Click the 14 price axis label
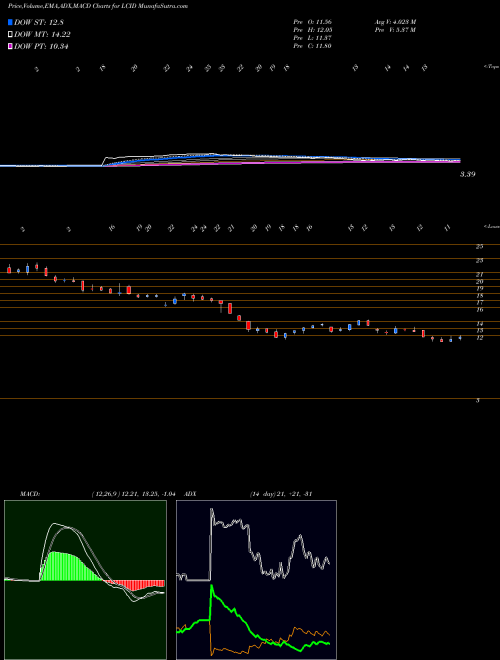The image size is (500, 660). tap(479, 324)
